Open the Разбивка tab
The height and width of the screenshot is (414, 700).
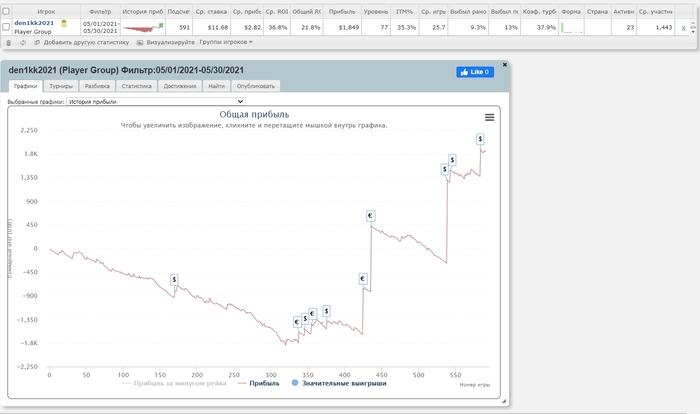tap(97, 86)
